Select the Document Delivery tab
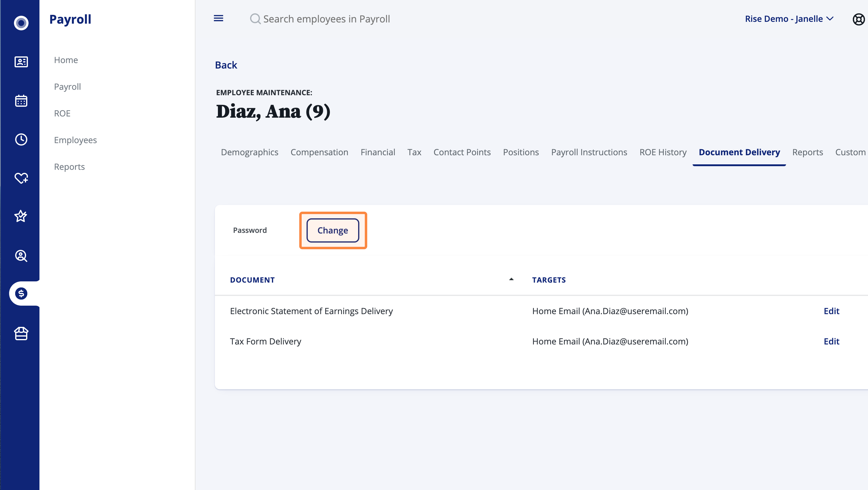868x490 pixels. 739,152
